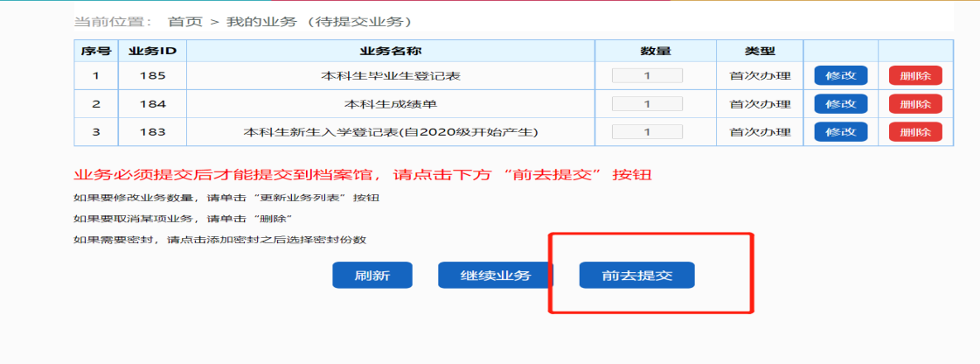Select the 本科生成绩单 name cell
980x364 pixels.
[x=390, y=104]
